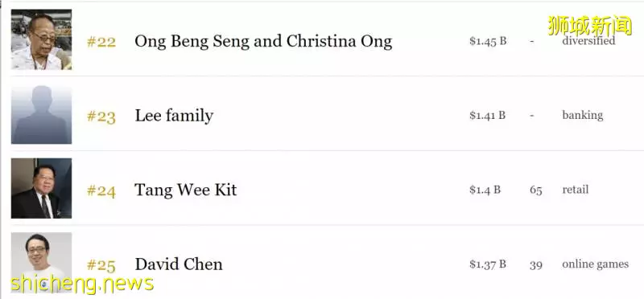This screenshot has height=299, width=644.
Task: Click the Lee family silhouette placeholder image
Action: [x=41, y=115]
